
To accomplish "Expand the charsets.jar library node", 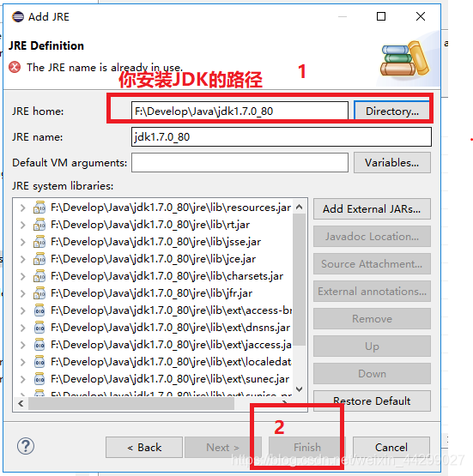I will click(22, 276).
